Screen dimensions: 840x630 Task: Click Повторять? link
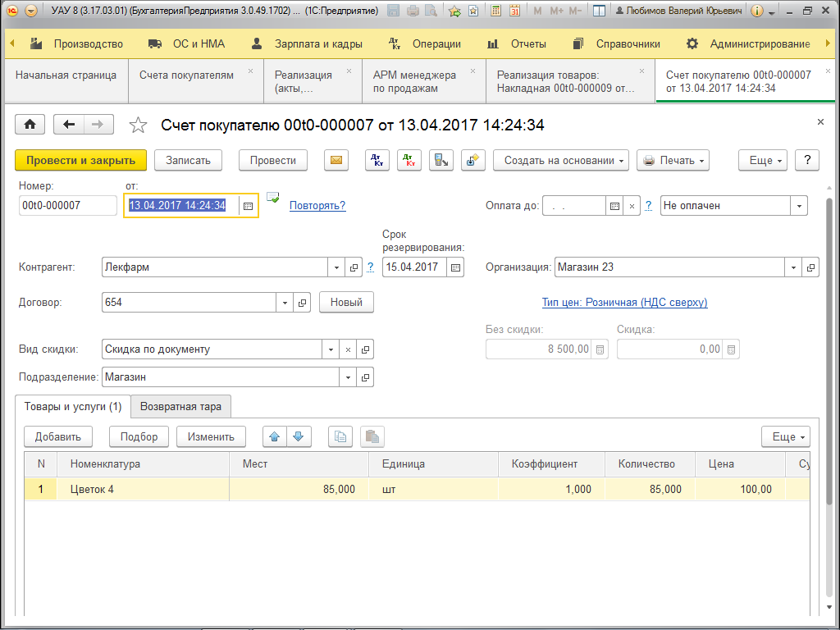coord(317,206)
